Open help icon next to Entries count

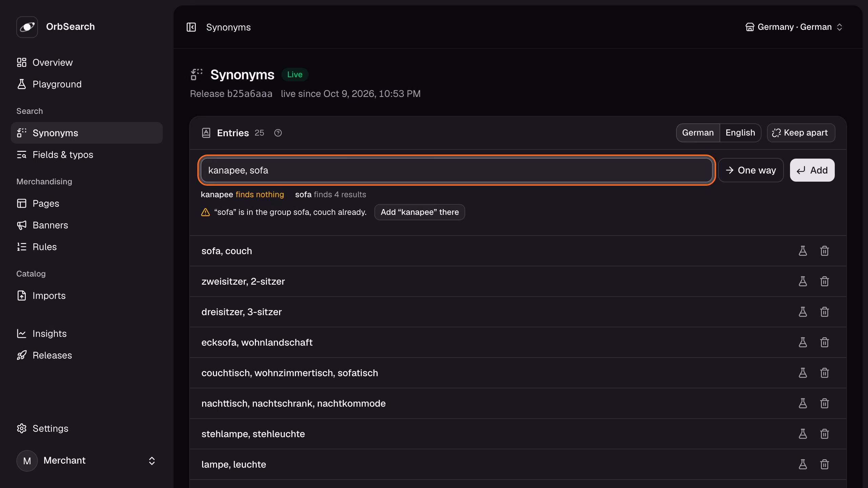(x=278, y=133)
